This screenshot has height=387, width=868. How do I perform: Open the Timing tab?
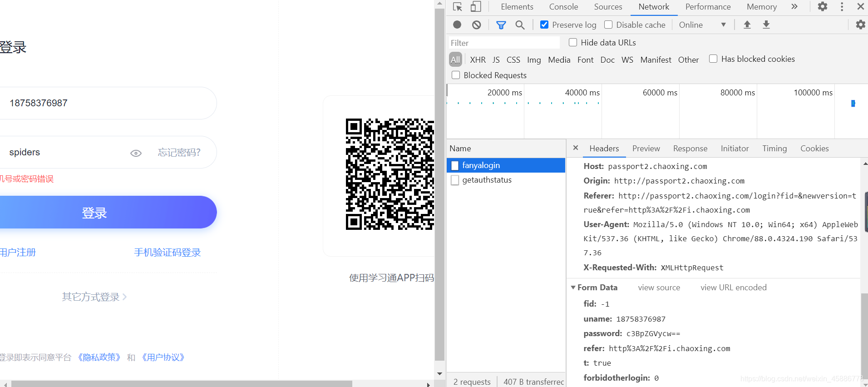pos(774,149)
